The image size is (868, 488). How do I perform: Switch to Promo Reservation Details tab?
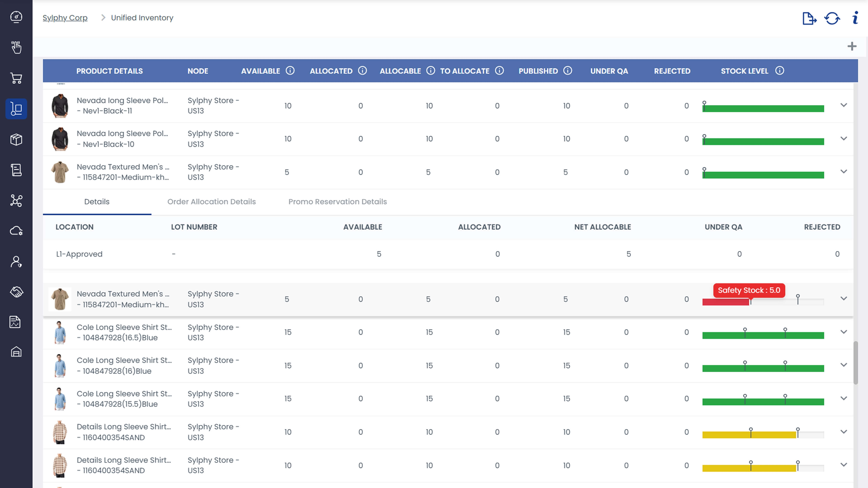coord(337,201)
